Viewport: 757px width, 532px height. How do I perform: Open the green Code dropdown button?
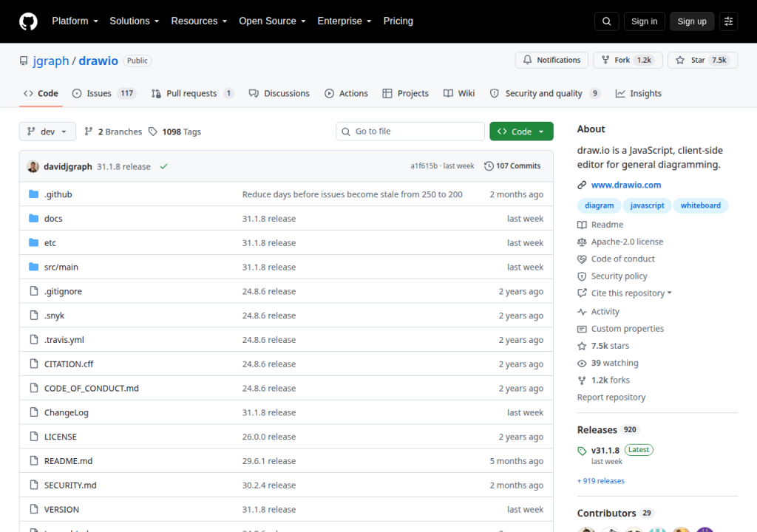[x=521, y=132]
